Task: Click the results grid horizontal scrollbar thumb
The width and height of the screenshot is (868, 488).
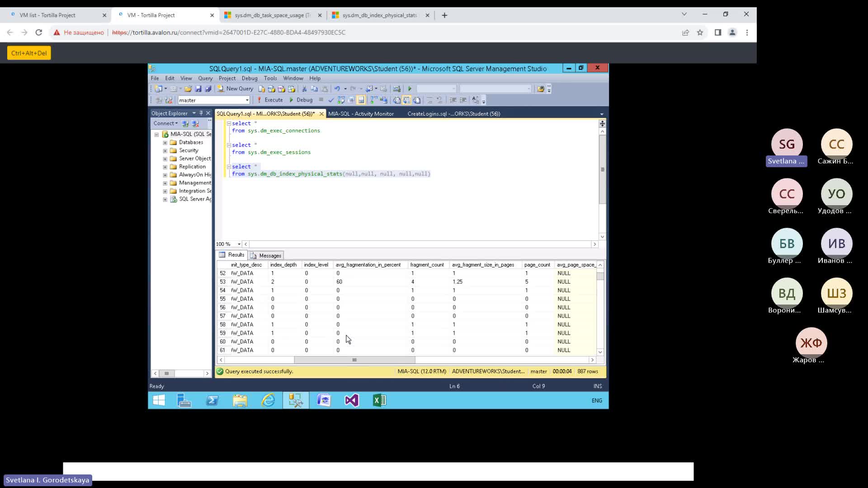Action: click(x=354, y=360)
